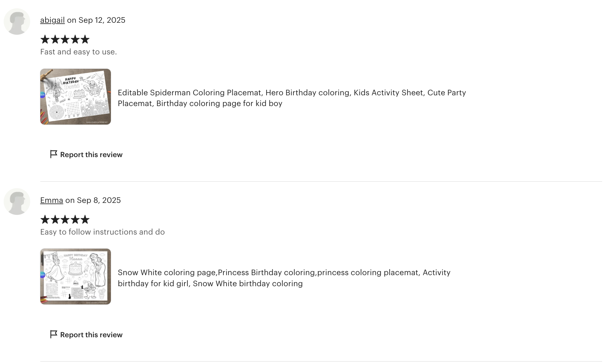
Task: Select the "Easy to follow instructions and do" text
Action: [x=103, y=232]
